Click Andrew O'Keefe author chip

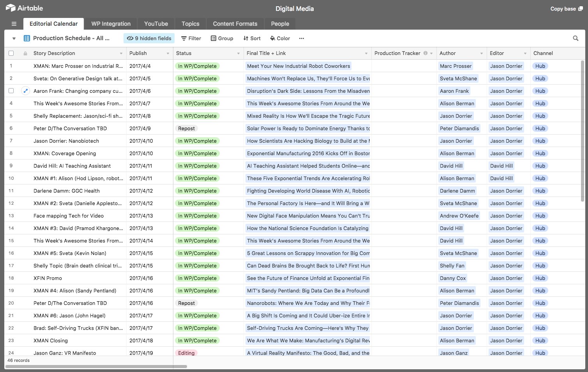pos(459,216)
